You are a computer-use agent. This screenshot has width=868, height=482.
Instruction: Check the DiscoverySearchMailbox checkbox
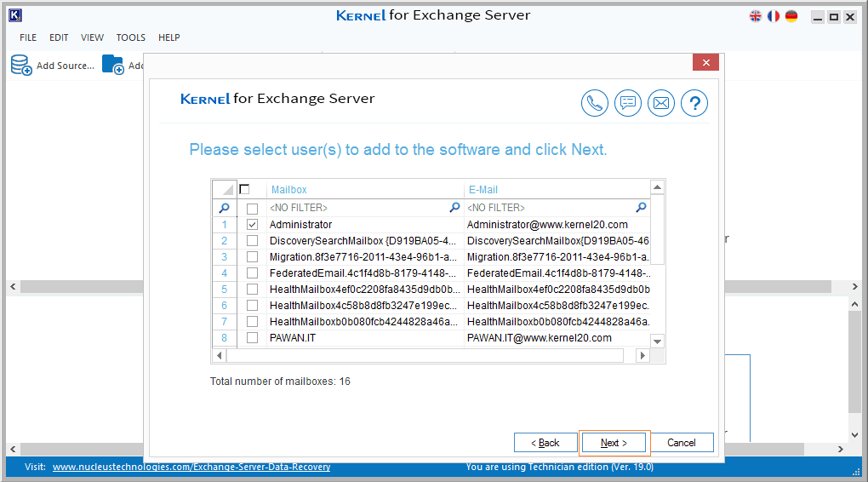(253, 240)
